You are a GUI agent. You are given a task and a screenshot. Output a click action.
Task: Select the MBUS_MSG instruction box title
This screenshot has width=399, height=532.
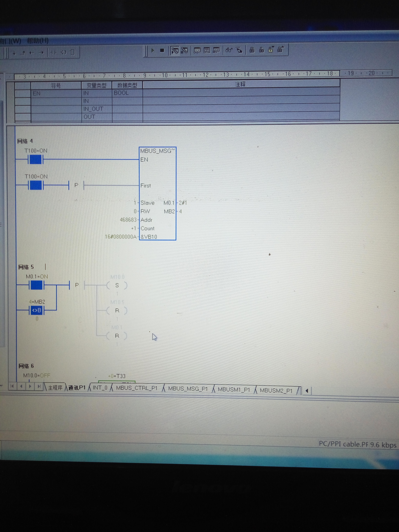pyautogui.click(x=158, y=151)
